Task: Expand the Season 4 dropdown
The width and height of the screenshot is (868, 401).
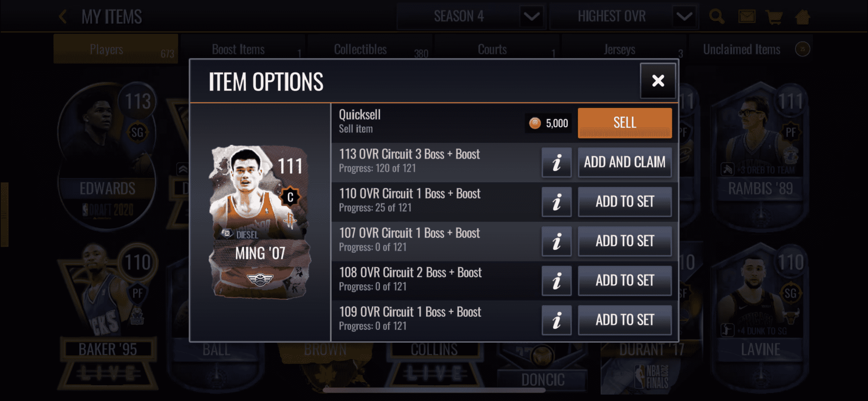Action: coord(532,16)
